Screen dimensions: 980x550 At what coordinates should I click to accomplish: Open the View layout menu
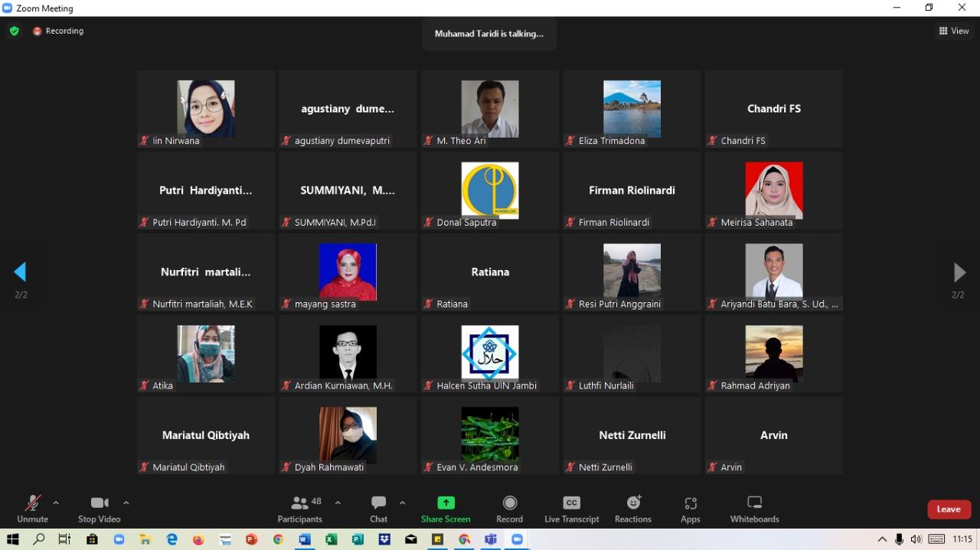pos(954,31)
